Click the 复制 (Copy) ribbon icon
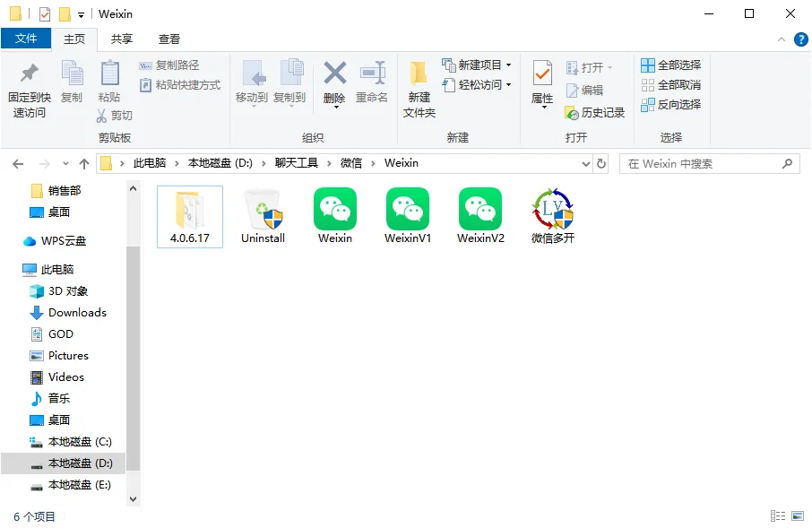The width and height of the screenshot is (812, 528). (x=72, y=74)
